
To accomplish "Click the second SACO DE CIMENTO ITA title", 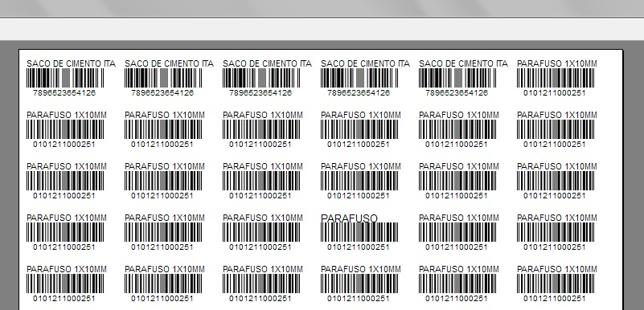I will tap(169, 63).
